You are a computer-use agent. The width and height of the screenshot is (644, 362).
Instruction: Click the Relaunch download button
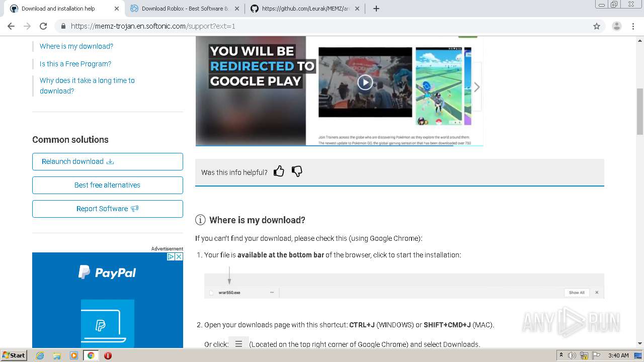point(108,161)
